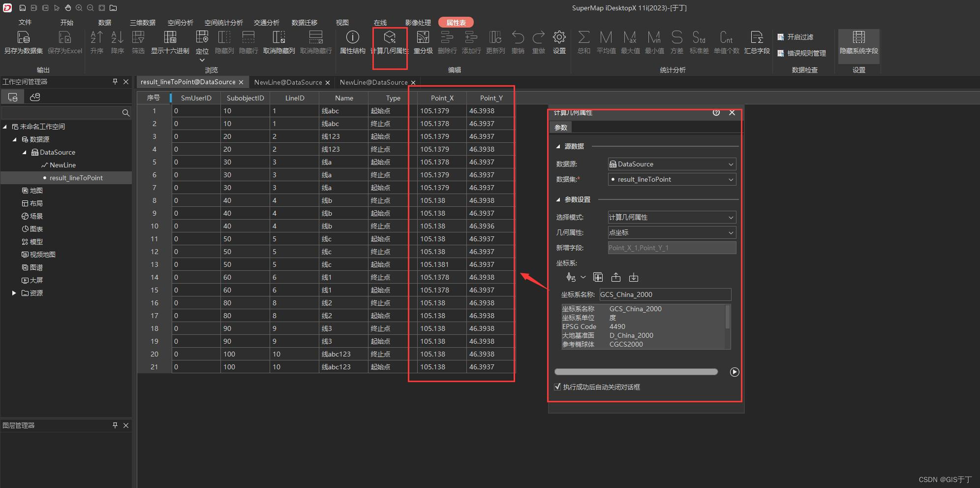Open the 文件 menu
The height and width of the screenshot is (488, 980).
[x=25, y=22]
